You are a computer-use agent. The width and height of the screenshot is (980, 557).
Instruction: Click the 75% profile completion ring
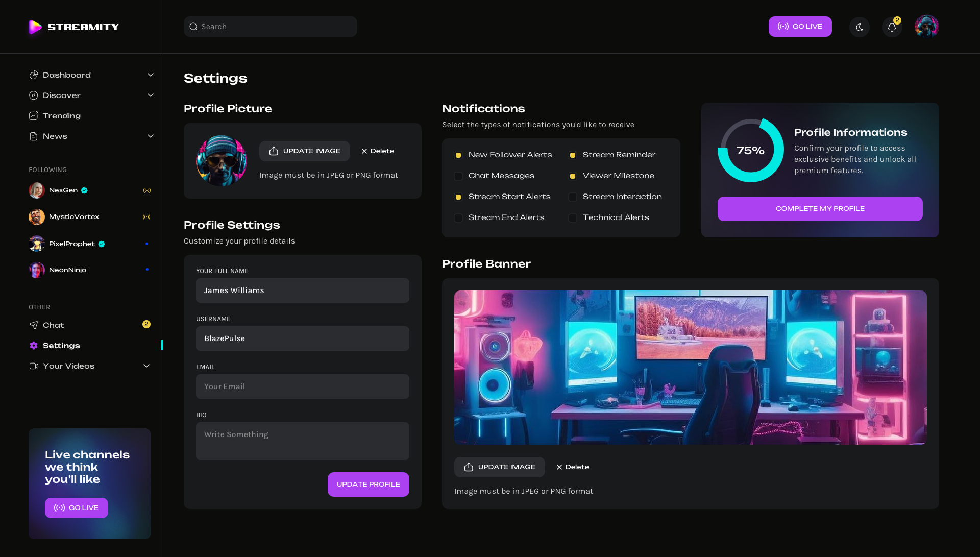point(750,150)
